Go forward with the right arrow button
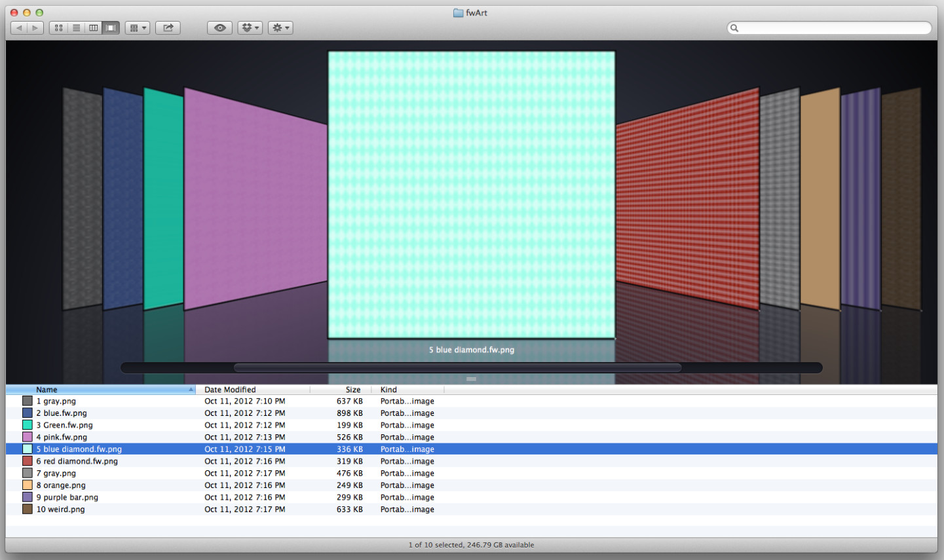 pos(35,28)
